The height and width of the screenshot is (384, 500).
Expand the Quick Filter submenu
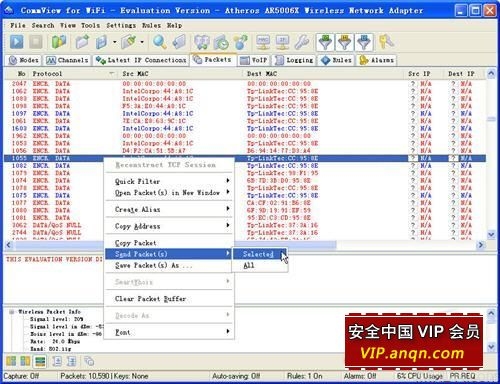click(169, 181)
